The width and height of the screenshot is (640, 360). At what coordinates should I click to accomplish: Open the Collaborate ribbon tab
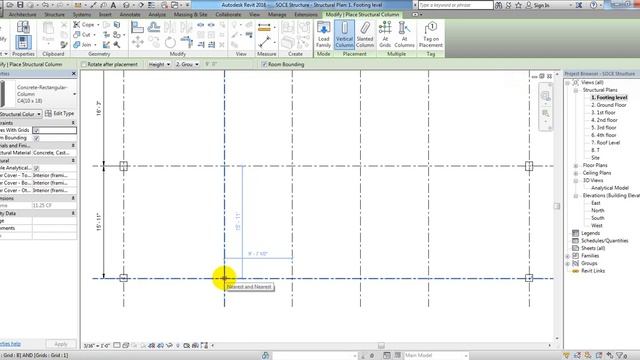[228, 14]
